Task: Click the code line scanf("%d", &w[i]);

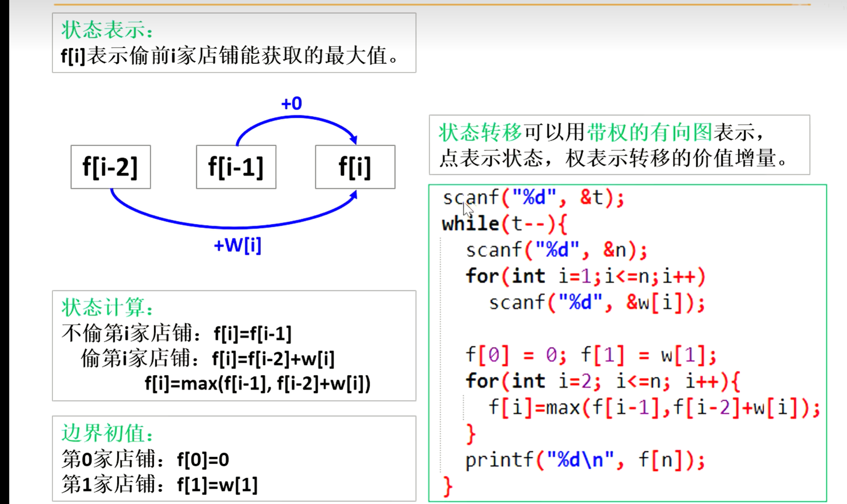Action: [597, 302]
